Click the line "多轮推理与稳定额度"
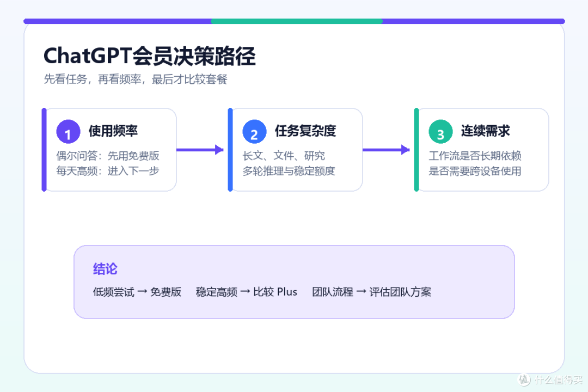Screen dimensions: 588x392 click(x=289, y=171)
